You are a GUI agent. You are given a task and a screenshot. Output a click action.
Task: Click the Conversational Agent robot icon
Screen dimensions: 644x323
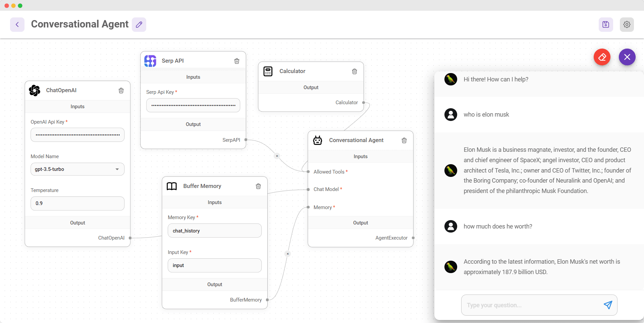coord(317,140)
